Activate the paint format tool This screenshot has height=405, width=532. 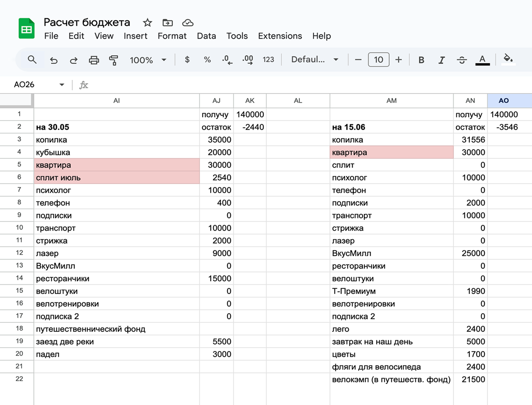click(114, 60)
